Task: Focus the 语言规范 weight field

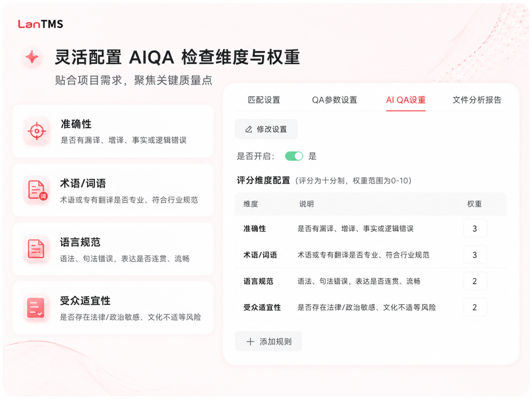Action: 475,281
